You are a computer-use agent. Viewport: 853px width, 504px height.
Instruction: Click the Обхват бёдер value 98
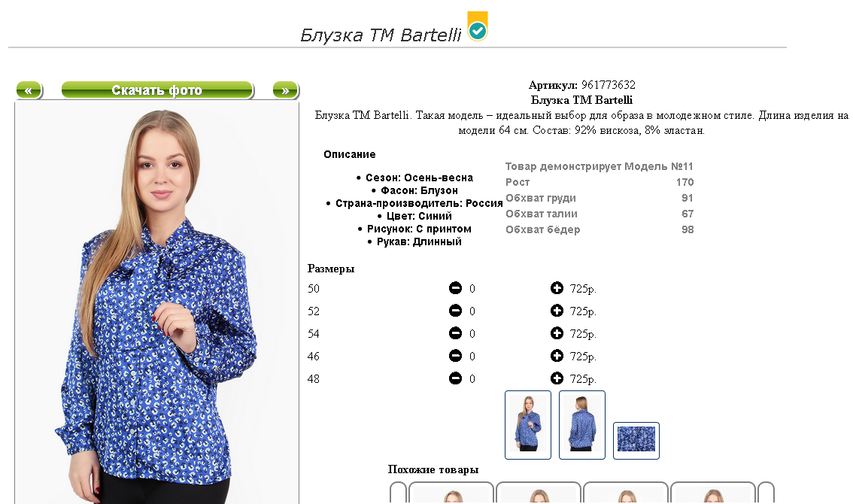click(688, 229)
